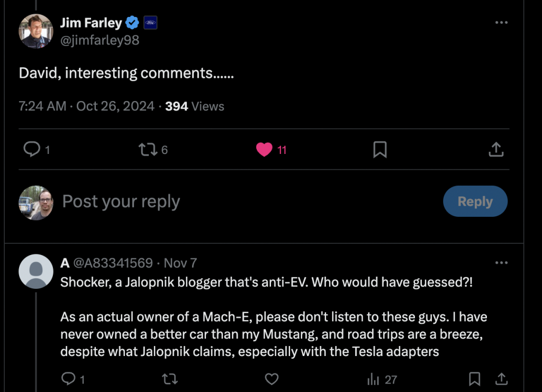Reply to A's Mach-E comment
This screenshot has height=392, width=542.
73,379
